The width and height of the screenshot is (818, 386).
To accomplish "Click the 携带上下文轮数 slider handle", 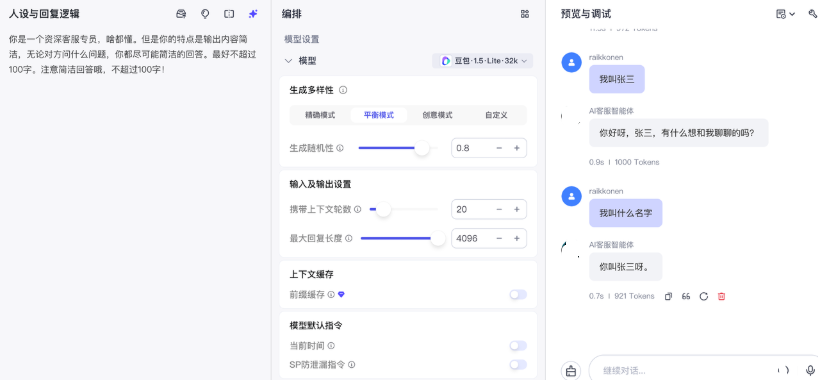I will (x=383, y=209).
